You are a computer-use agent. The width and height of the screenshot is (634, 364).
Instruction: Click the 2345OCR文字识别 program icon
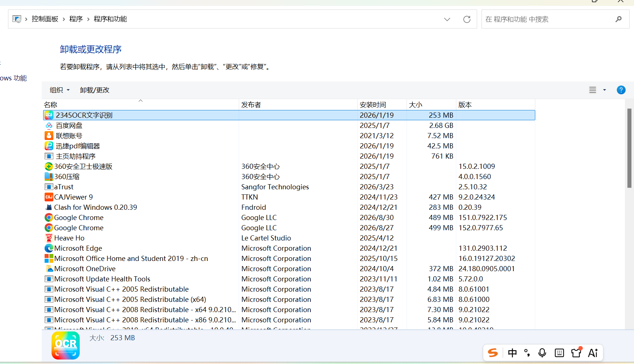(49, 115)
